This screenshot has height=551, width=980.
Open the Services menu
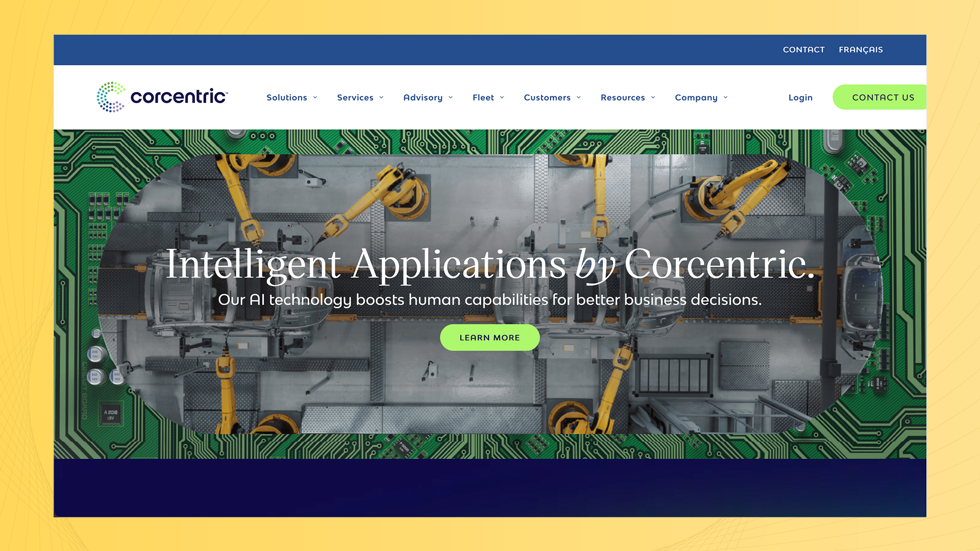(355, 97)
